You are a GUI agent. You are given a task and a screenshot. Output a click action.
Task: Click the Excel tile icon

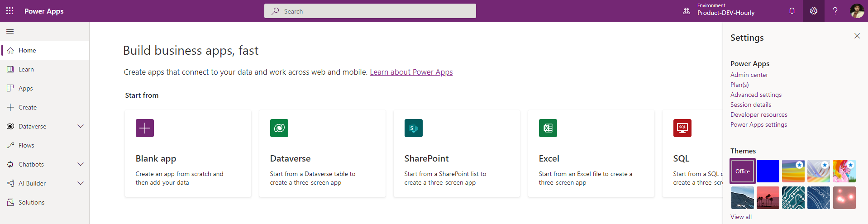(x=548, y=128)
